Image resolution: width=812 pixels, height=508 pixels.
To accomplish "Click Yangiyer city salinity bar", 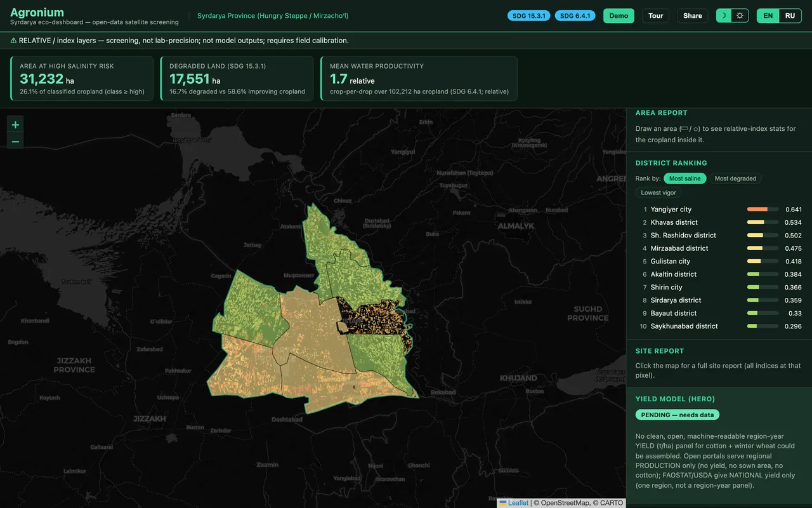I will click(x=763, y=210).
